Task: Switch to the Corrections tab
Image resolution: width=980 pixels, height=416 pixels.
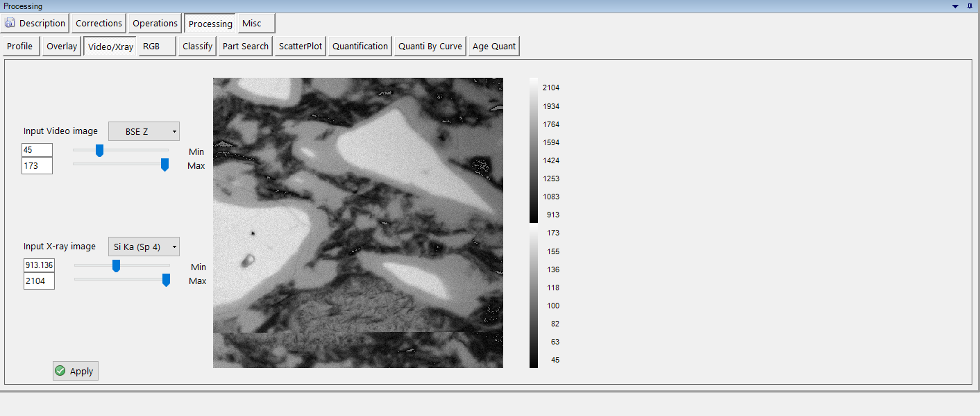Action: [x=99, y=24]
